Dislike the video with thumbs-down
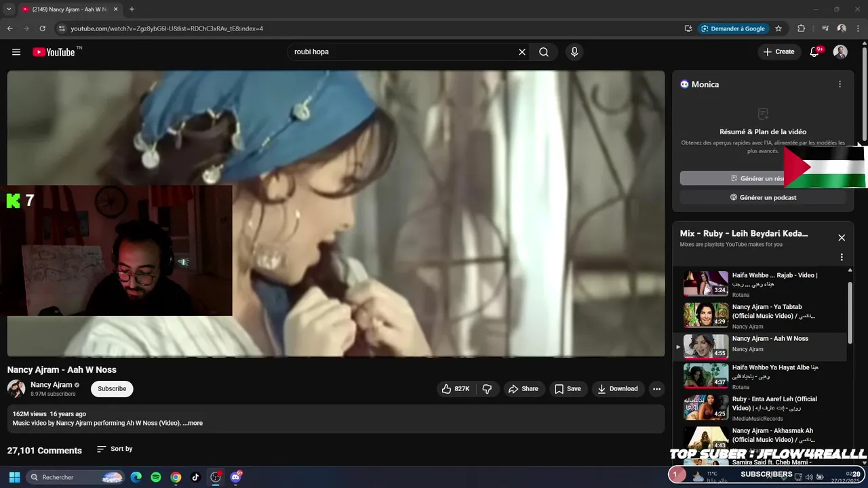This screenshot has width=868, height=488. 487,389
